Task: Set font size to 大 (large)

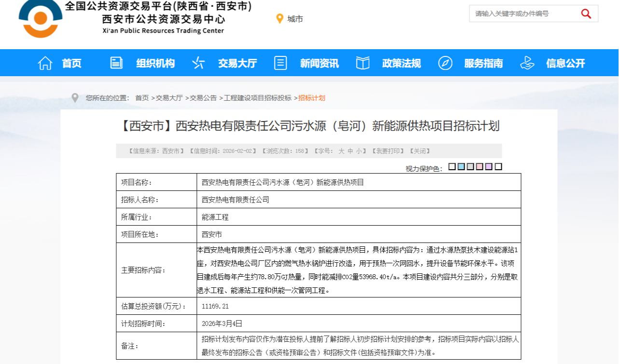Action: 341,151
